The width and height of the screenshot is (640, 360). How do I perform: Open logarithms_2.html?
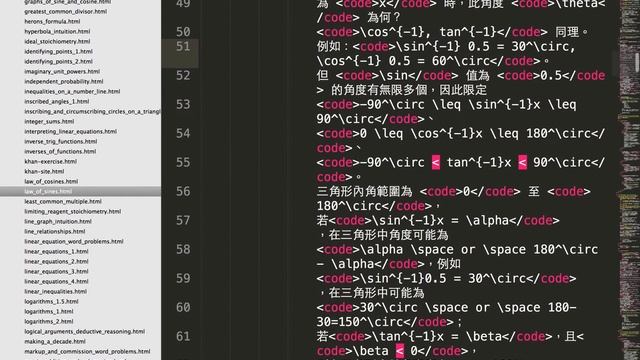point(49,321)
